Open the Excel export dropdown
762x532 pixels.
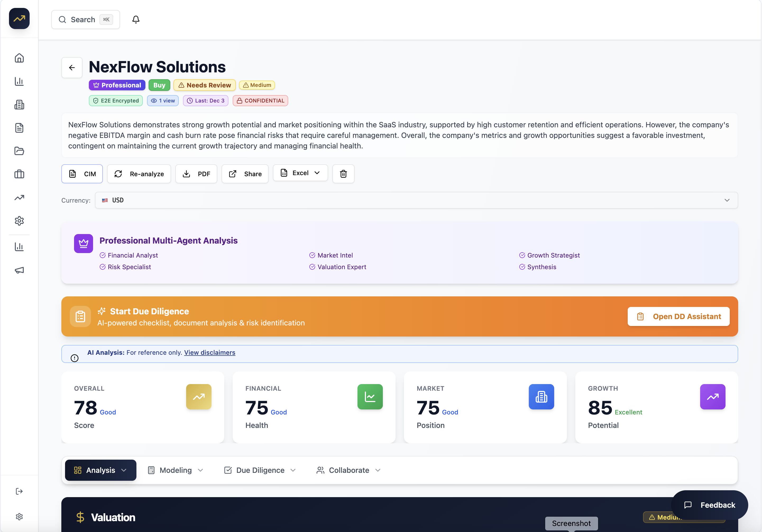(x=300, y=173)
